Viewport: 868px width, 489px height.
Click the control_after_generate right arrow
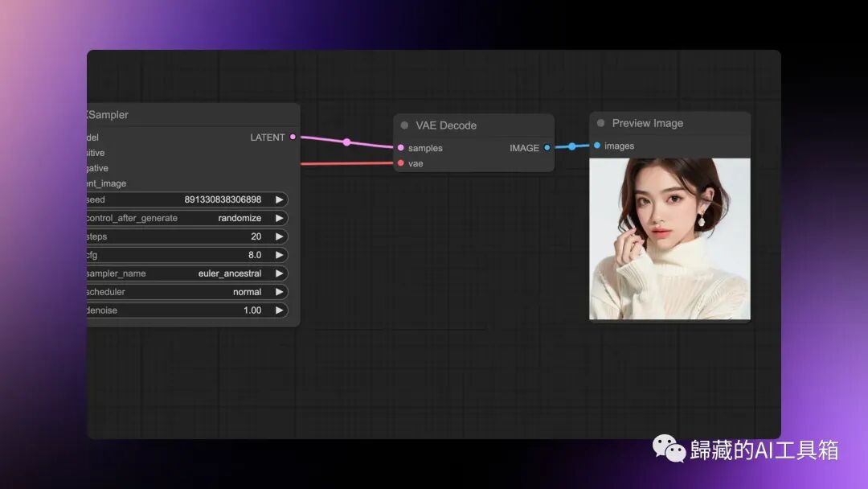pos(279,218)
